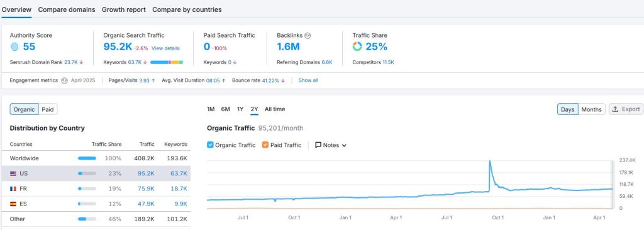Click the Traffic Share donut icon

[357, 47]
